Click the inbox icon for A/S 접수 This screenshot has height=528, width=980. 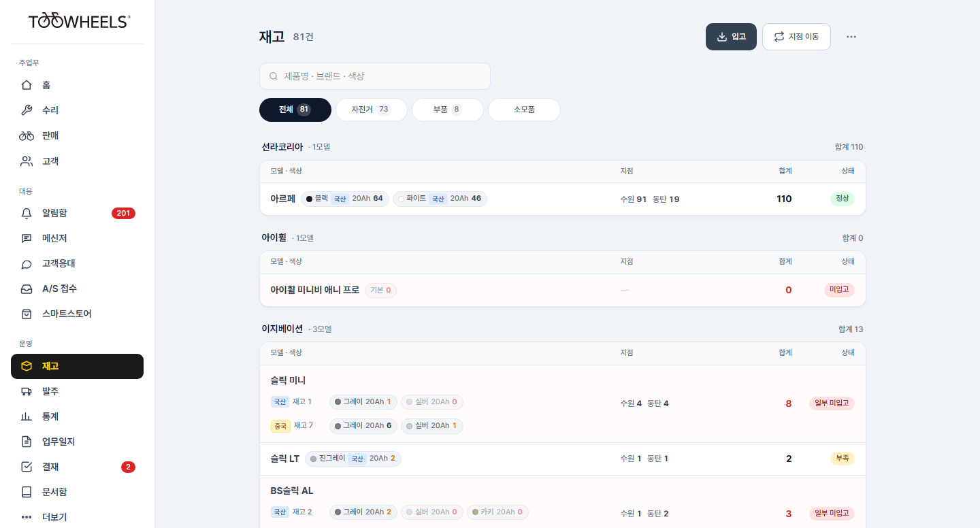(27, 288)
